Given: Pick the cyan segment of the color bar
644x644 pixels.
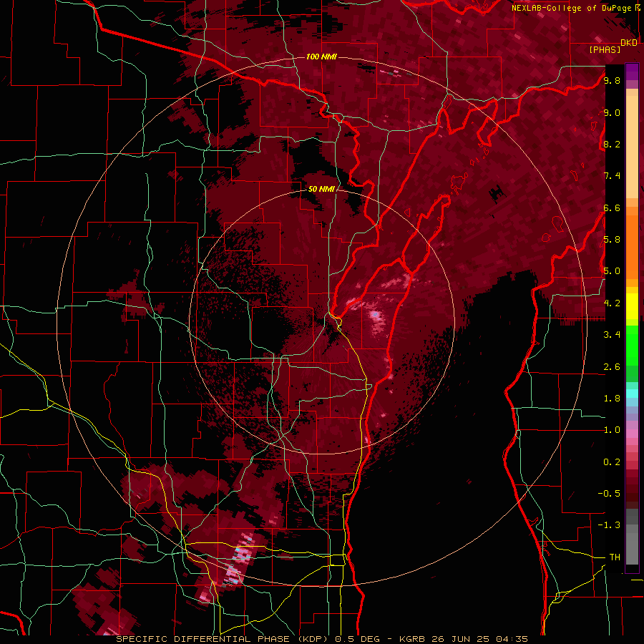Looking at the screenshot, I should pos(632,394).
